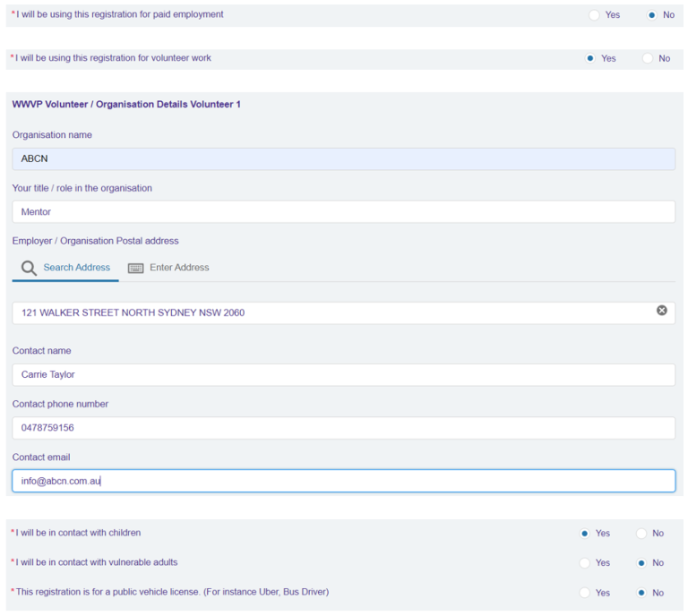
Task: Switch to the Search Address tab
Action: pyautogui.click(x=76, y=268)
